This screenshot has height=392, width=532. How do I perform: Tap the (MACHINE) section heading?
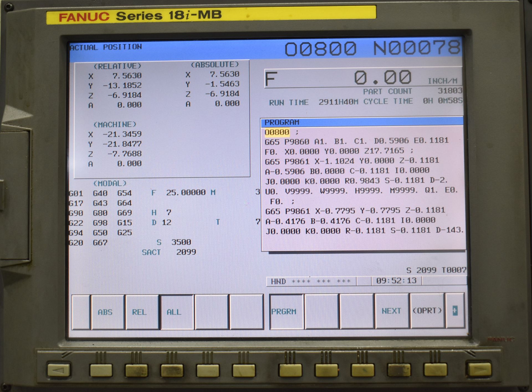115,125
